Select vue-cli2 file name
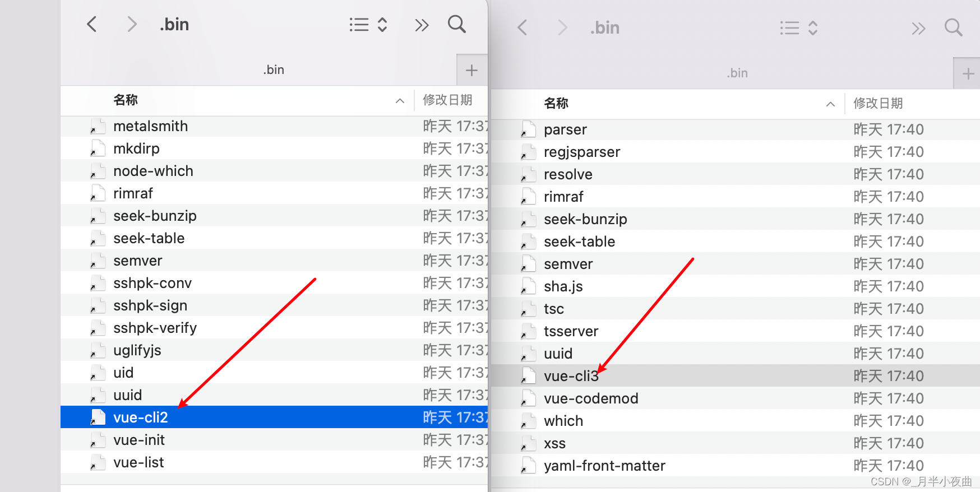The image size is (980, 492). click(x=141, y=417)
